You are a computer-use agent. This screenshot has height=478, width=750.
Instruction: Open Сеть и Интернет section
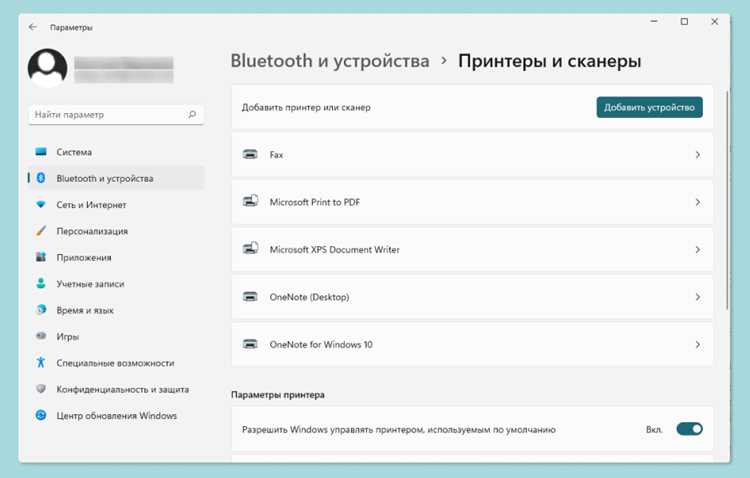coord(116,205)
